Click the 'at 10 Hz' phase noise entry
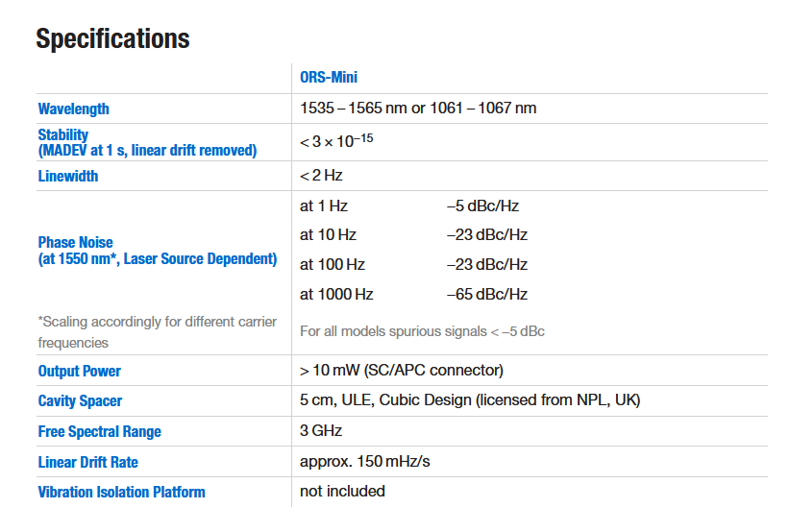 pyautogui.click(x=328, y=235)
